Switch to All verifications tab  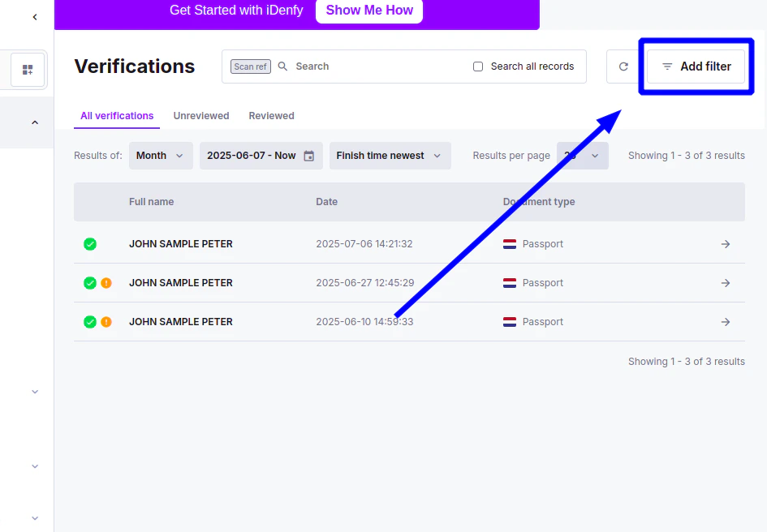[x=117, y=116]
